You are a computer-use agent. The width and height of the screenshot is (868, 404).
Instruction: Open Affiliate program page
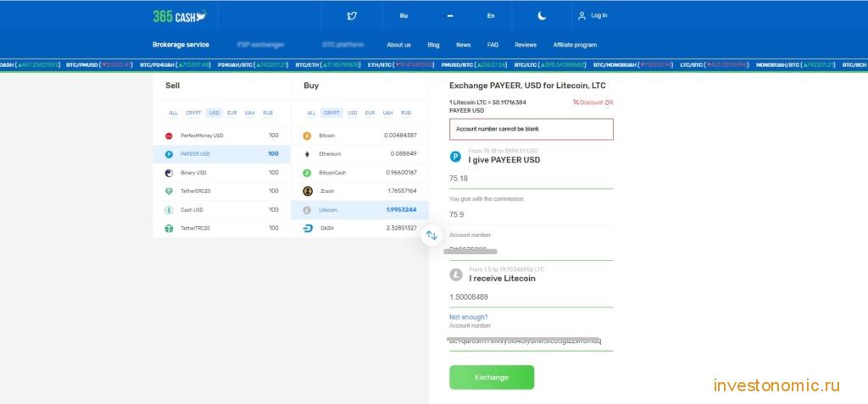pyautogui.click(x=575, y=45)
